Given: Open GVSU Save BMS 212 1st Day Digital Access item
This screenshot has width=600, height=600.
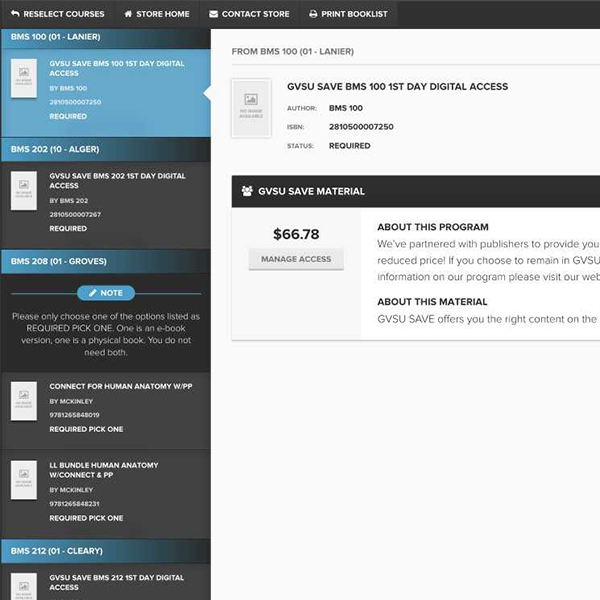Looking at the screenshot, I should pyautogui.click(x=106, y=582).
